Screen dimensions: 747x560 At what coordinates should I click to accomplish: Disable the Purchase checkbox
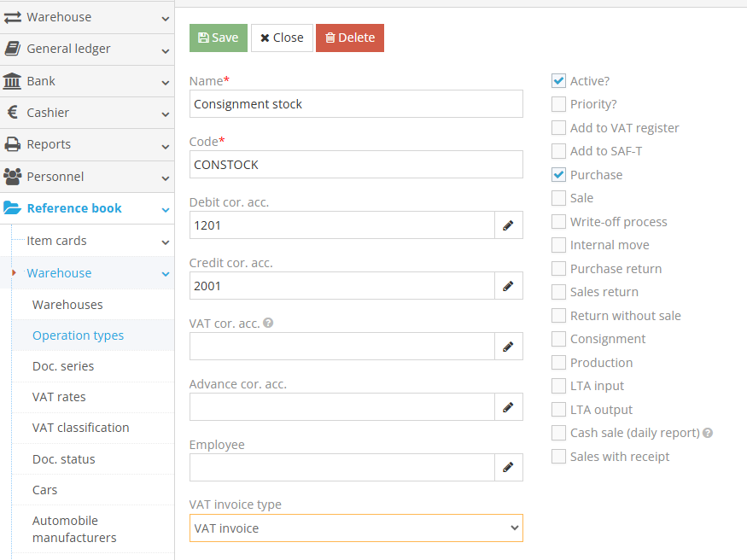point(558,174)
